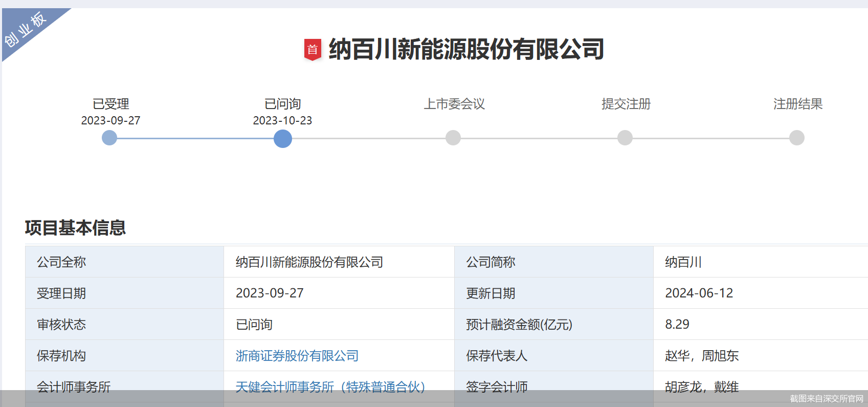Click the 更新日期 header cell
Viewport: 868px width, 407px height.
point(554,293)
